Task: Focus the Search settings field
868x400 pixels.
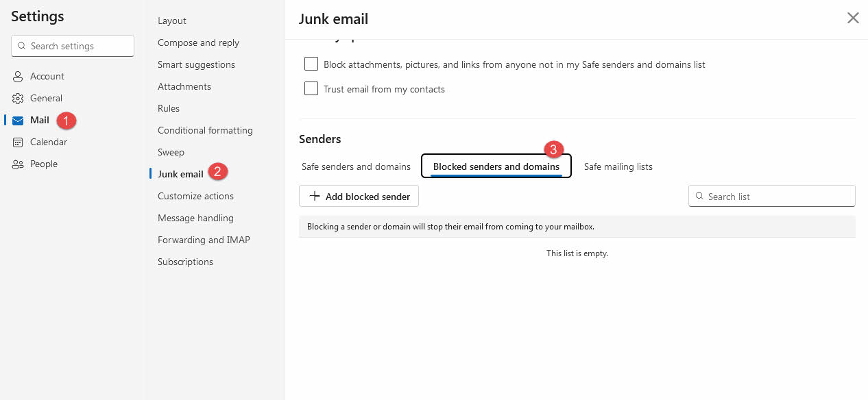Action: point(73,46)
